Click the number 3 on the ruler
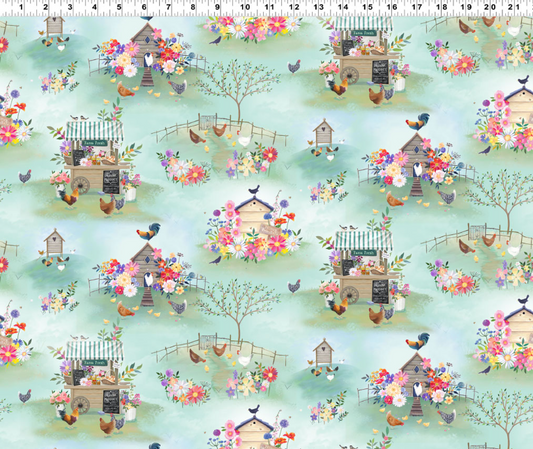The image size is (533, 449). coord(70,7)
